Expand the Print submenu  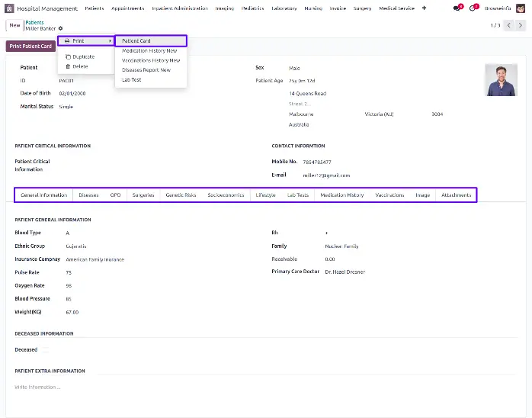click(x=85, y=40)
